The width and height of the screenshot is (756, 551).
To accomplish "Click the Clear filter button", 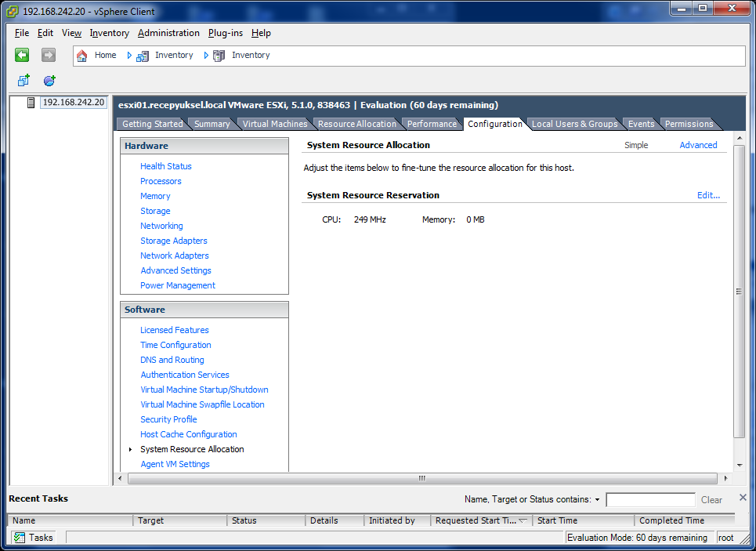I will (711, 500).
